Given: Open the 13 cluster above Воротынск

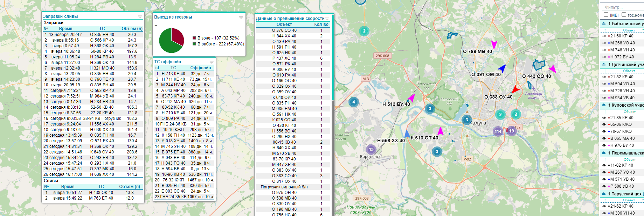Looking at the screenshot, I should [371, 150].
